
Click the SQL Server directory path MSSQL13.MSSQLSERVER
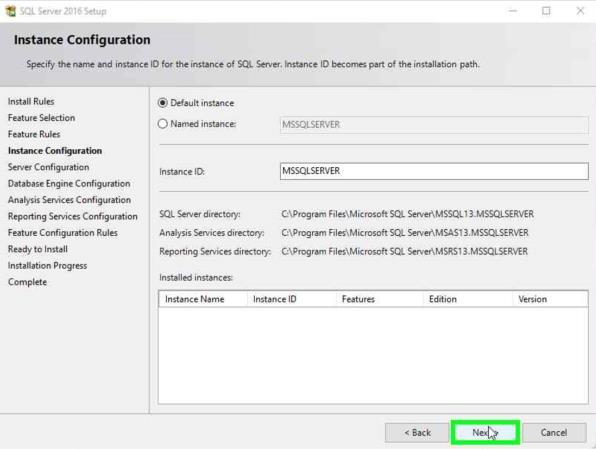407,214
